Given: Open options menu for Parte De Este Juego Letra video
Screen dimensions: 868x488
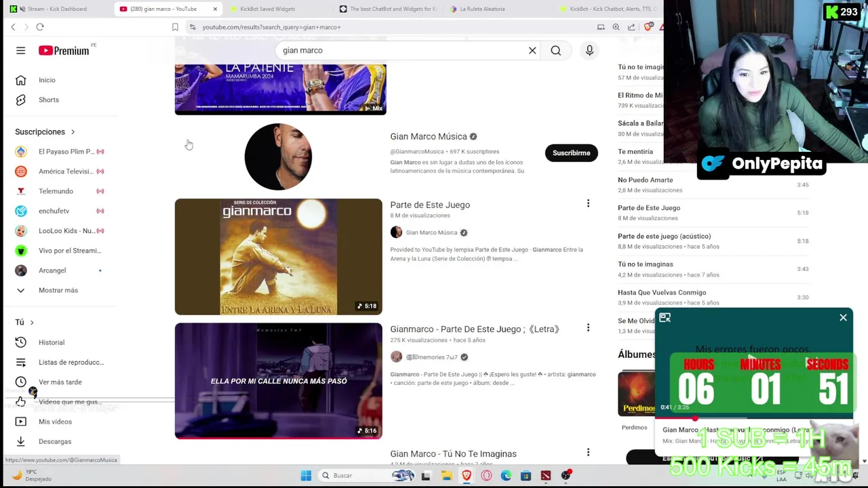Looking at the screenshot, I should [588, 328].
